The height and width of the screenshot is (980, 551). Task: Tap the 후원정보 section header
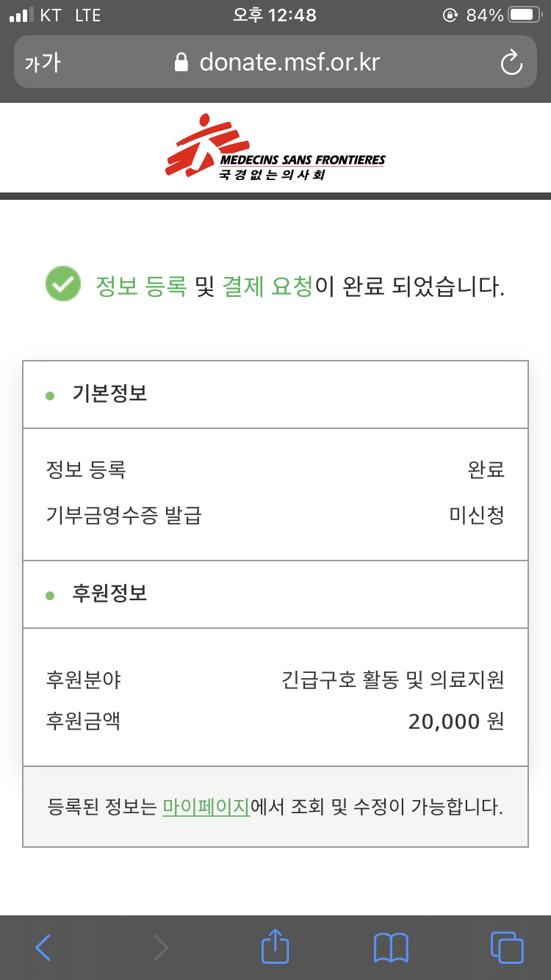tap(109, 594)
